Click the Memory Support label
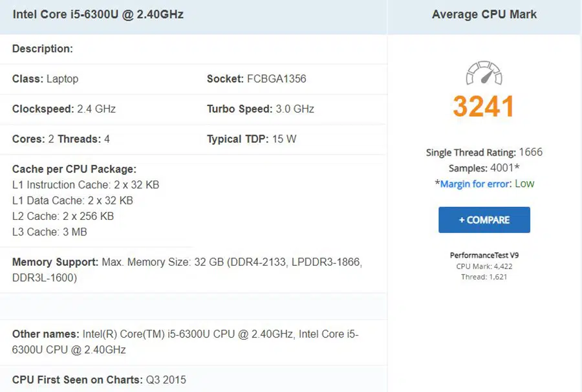This screenshot has height=392, width=582. [x=55, y=263]
